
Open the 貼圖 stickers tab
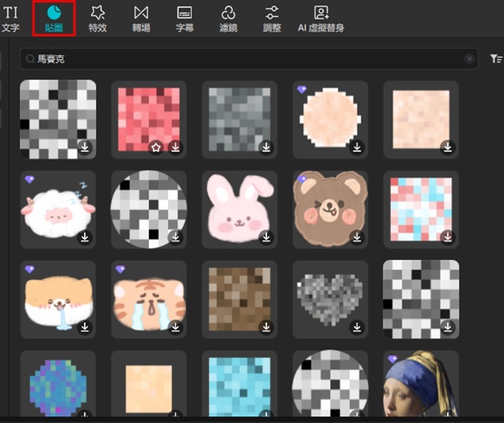[x=54, y=18]
